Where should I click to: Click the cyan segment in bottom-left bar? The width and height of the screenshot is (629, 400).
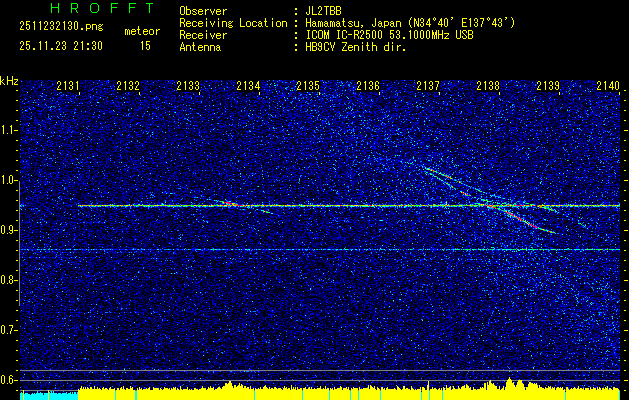pos(48,395)
